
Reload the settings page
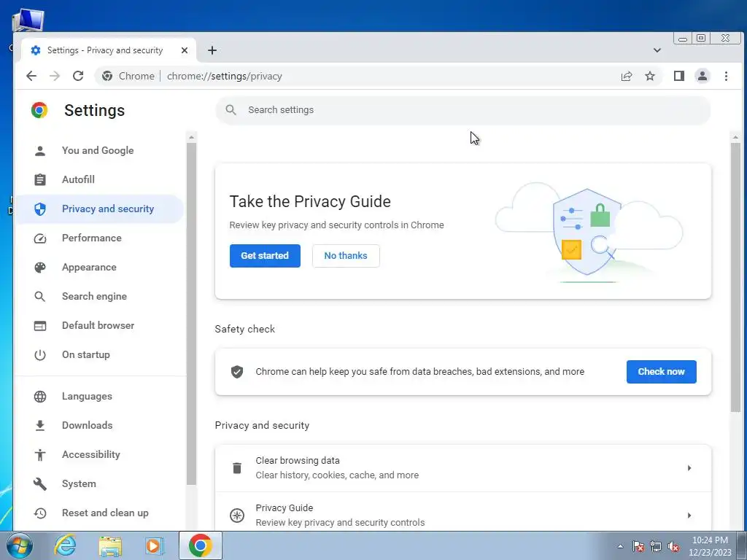pos(78,76)
